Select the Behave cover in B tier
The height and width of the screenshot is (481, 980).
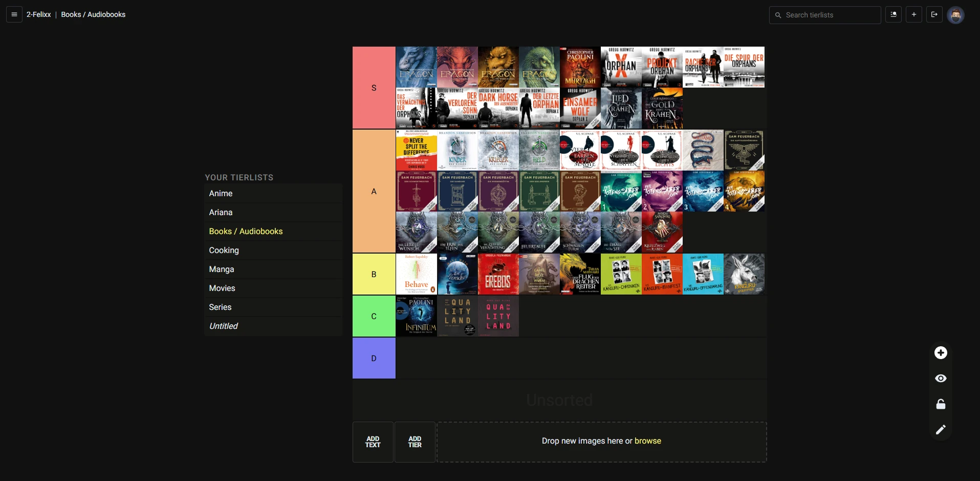click(x=417, y=274)
